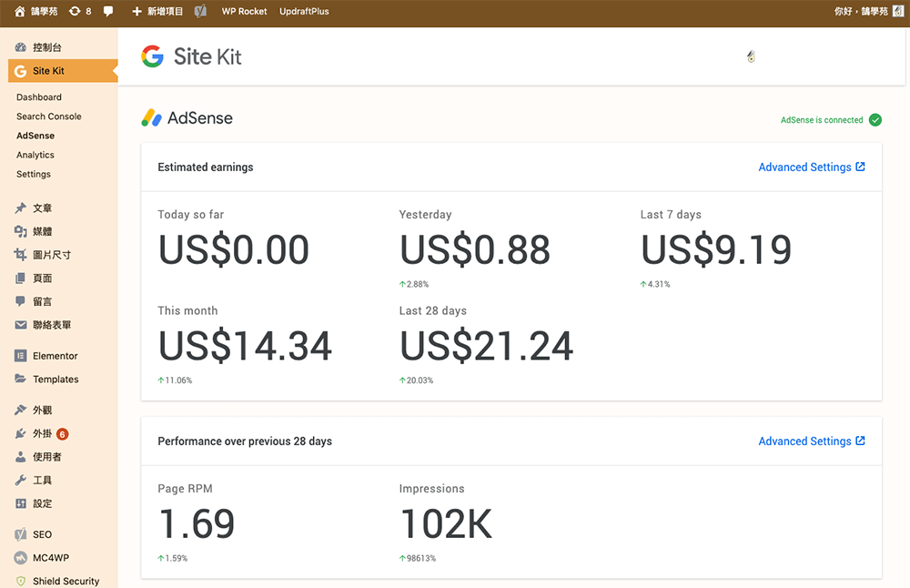This screenshot has width=910, height=588.
Task: Click the site name 鴿學苑 in admin bar
Action: point(44,11)
